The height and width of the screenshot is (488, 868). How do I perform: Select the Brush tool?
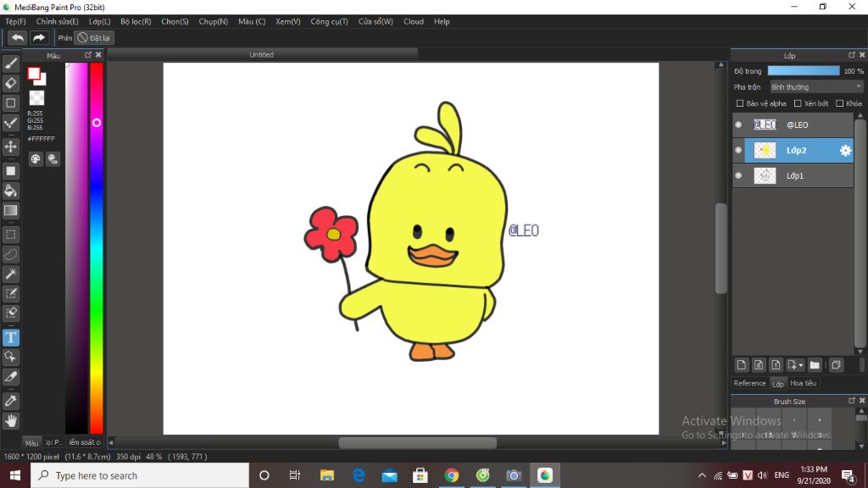11,63
